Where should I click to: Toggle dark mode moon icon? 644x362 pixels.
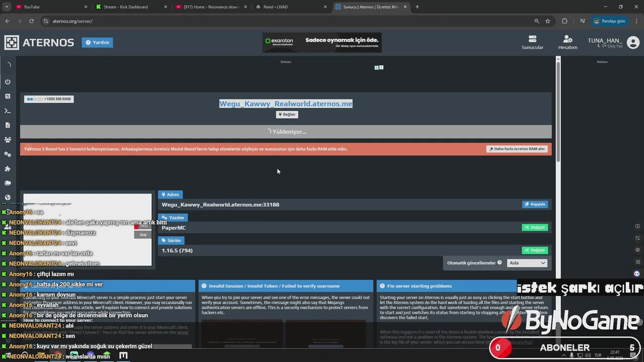click(599, 46)
